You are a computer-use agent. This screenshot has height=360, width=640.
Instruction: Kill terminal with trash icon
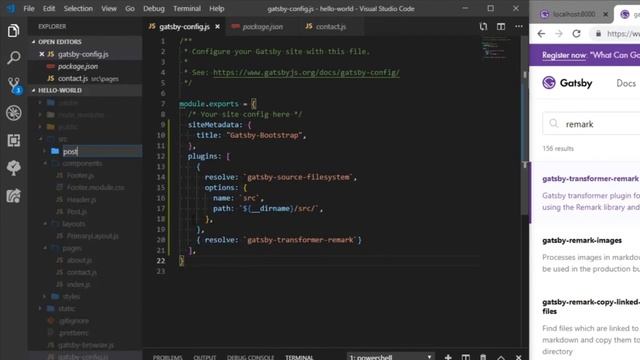pos(483,357)
